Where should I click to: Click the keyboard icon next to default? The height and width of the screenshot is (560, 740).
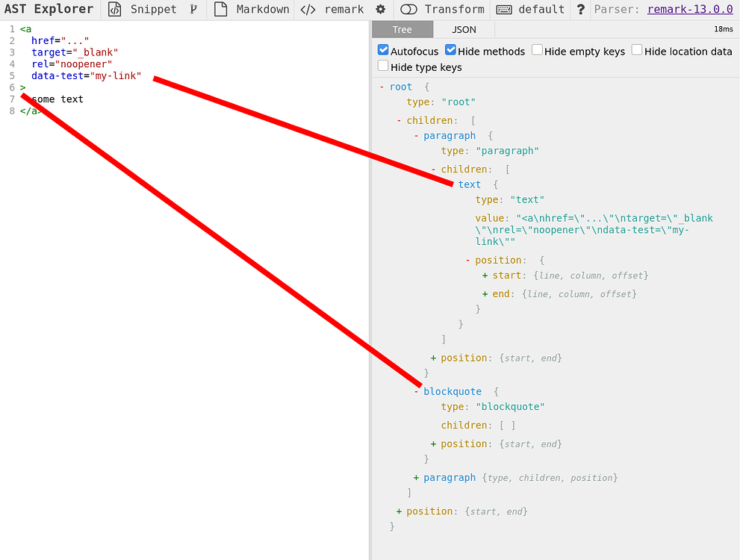[x=504, y=10]
